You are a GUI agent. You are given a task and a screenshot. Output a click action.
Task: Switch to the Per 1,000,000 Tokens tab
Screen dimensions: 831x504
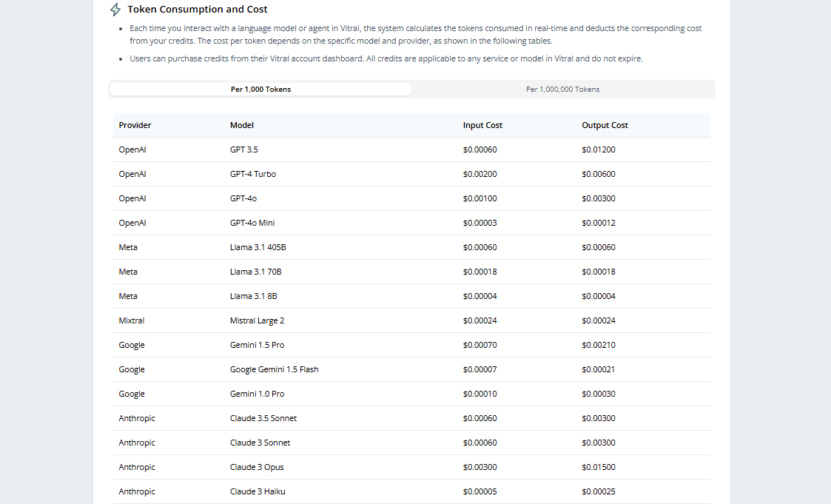(562, 90)
